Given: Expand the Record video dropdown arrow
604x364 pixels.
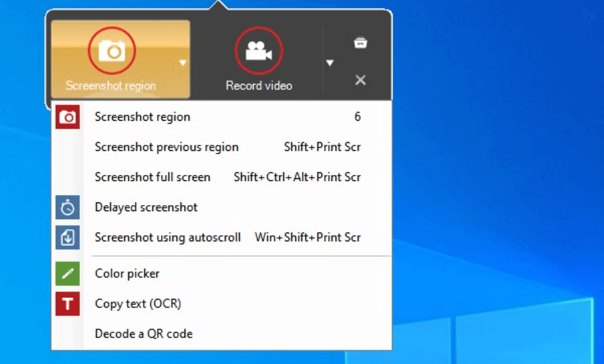Looking at the screenshot, I should pyautogui.click(x=330, y=62).
